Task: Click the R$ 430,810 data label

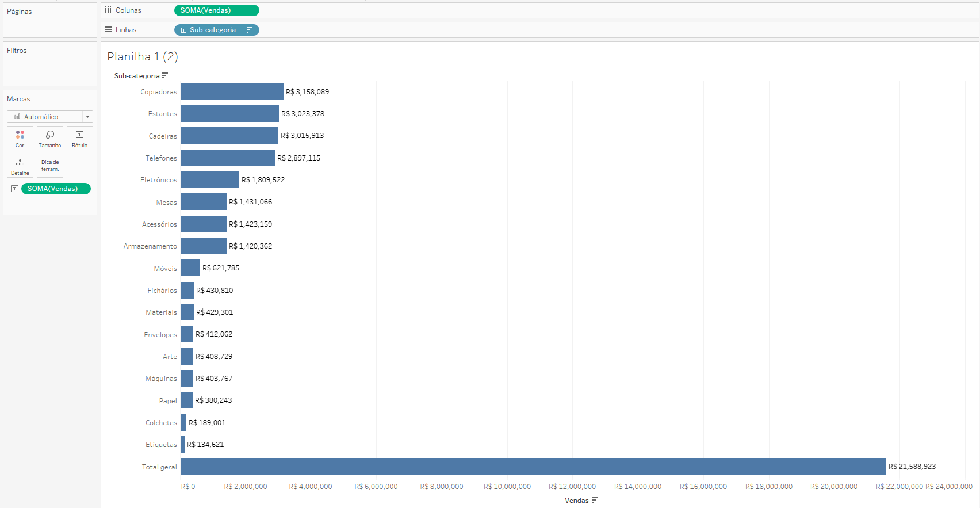Action: pos(215,291)
